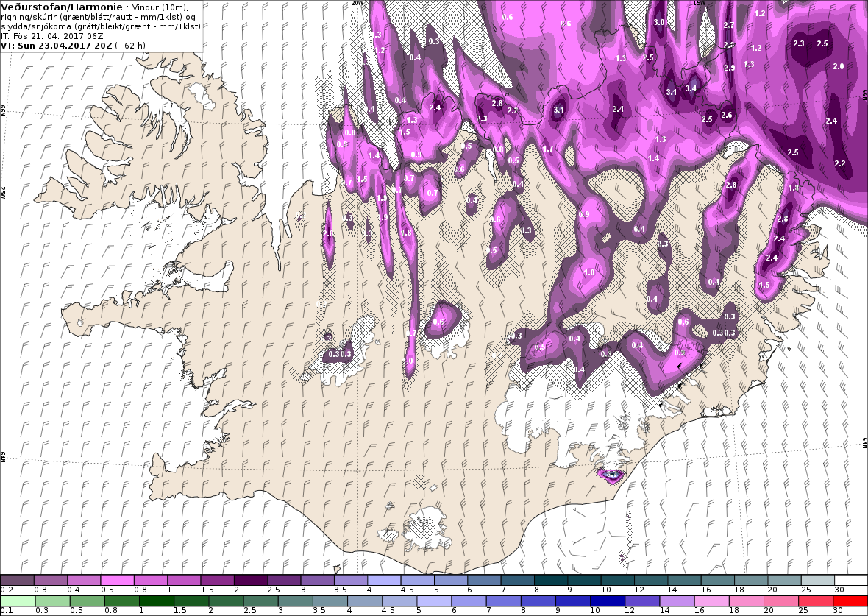868x616 pixels.
Task: Select top-row swatch between 14 and 16
Action: [x=684, y=580]
